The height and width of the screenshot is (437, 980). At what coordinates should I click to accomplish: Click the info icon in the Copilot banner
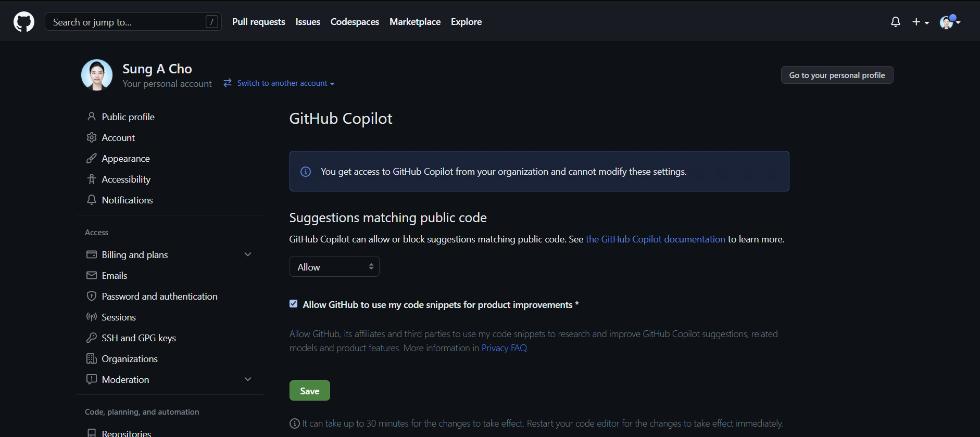click(x=306, y=172)
